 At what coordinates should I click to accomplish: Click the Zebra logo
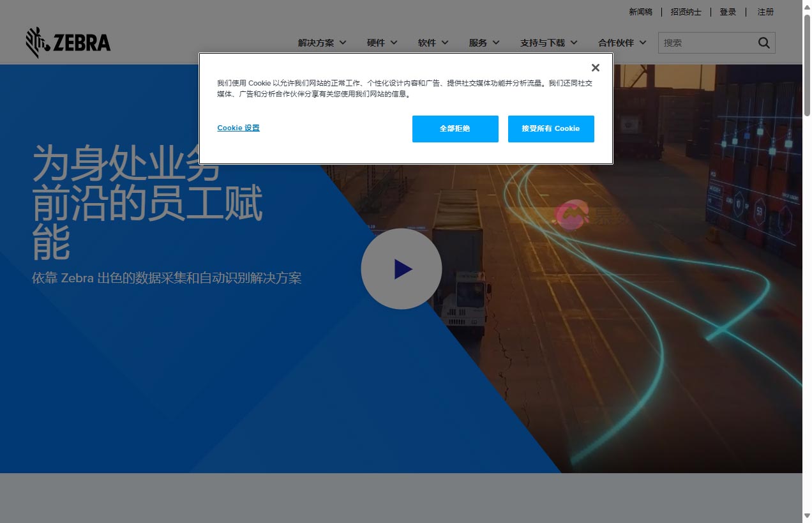click(68, 42)
